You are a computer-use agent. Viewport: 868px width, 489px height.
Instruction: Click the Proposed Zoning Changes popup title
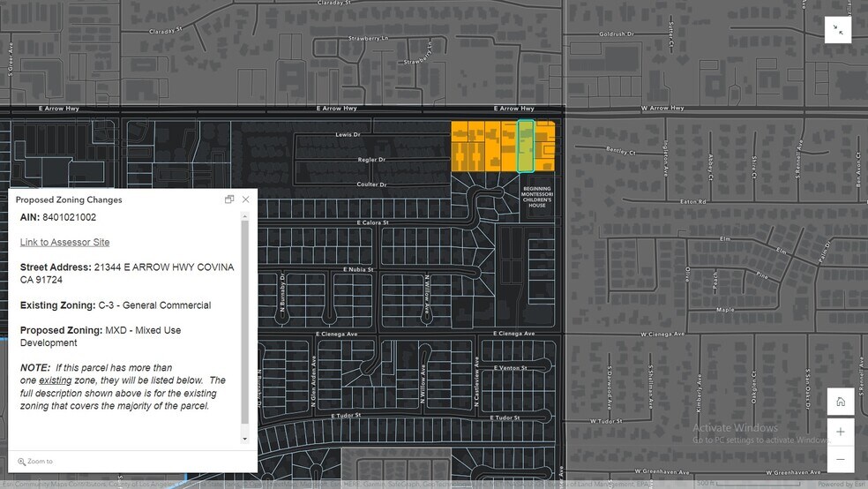69,199
